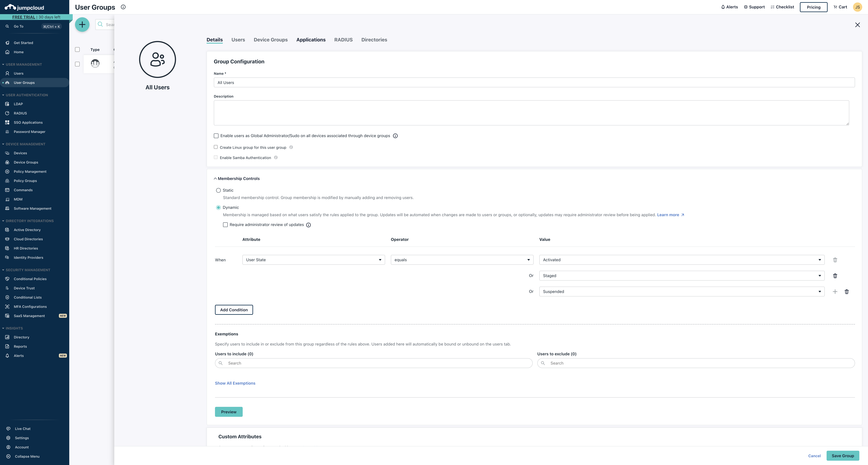The width and height of the screenshot is (868, 465).
Task: Switch to the Device Groups tab
Action: [x=271, y=40]
